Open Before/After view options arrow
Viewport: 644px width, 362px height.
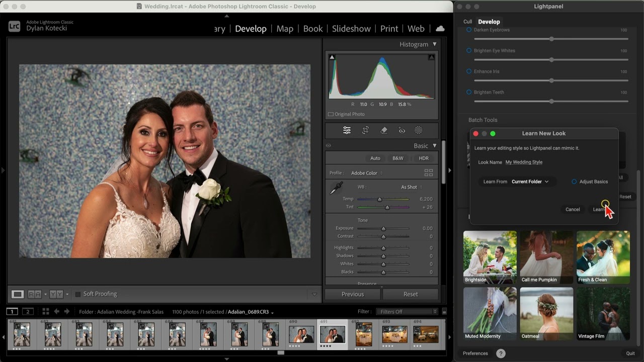(x=66, y=294)
